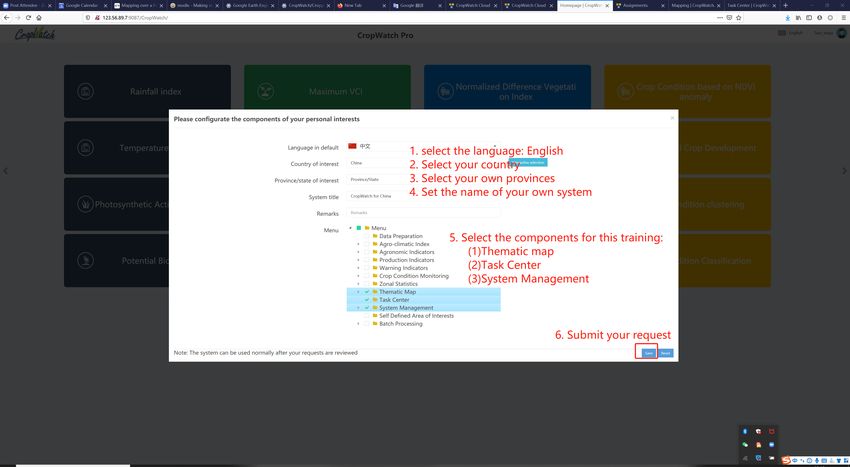Click the blue button beside the country field
Screen dimensions: 850x467
click(x=528, y=162)
